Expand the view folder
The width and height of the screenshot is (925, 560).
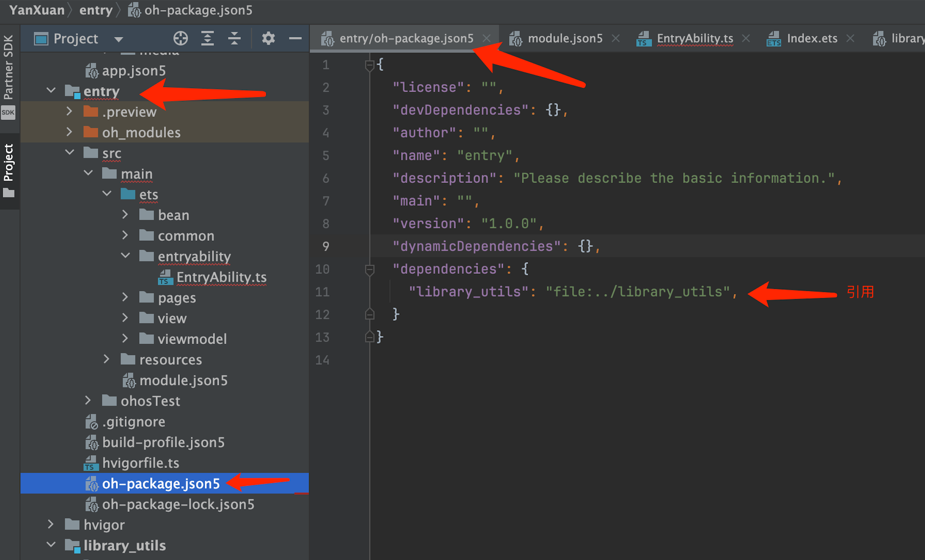(x=125, y=318)
